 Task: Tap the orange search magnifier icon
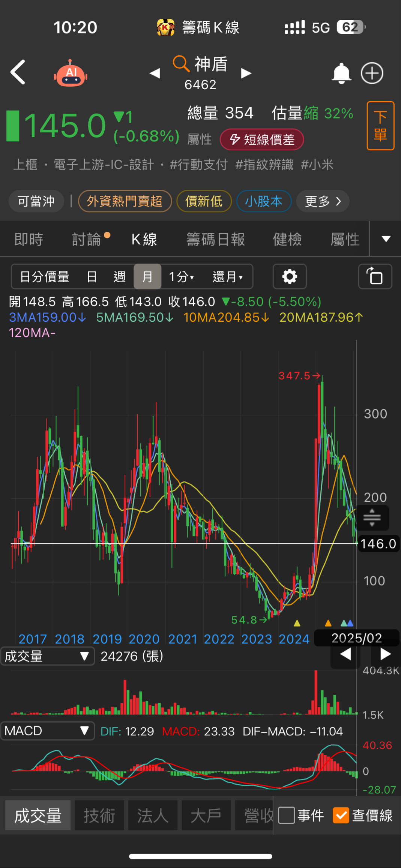(181, 64)
